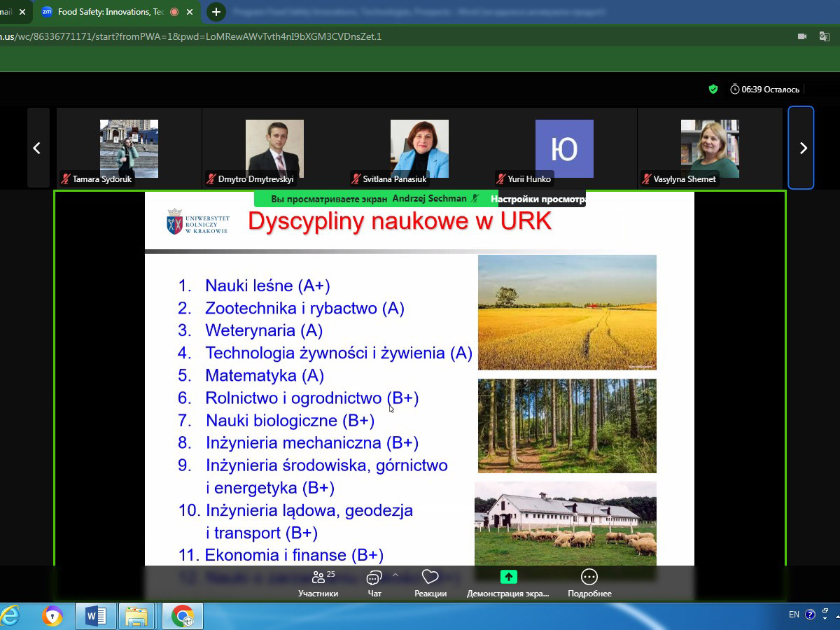Screen dimensions: 840x630
Task: Click green encryption shield icon
Action: pyautogui.click(x=713, y=89)
